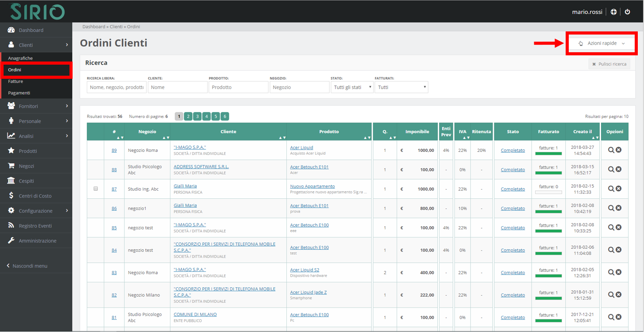Select Fatture in the Clienti submenu
The width and height of the screenshot is (644, 332).
[x=15, y=81]
